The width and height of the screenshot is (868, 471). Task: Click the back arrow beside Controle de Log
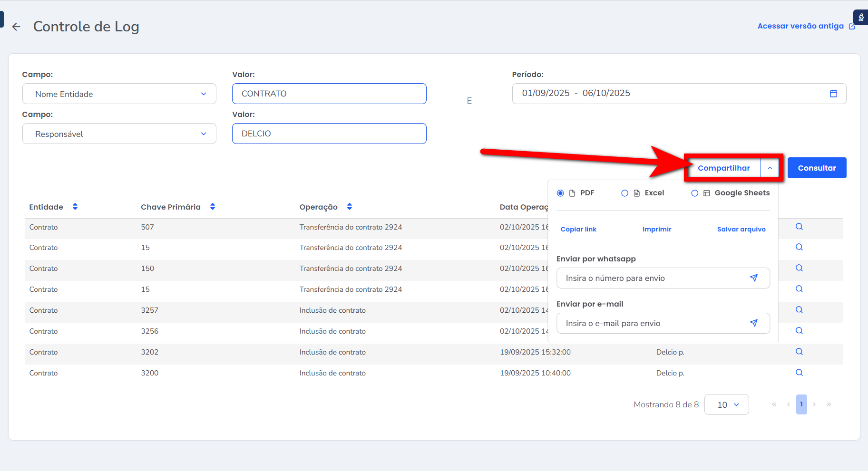point(17,27)
